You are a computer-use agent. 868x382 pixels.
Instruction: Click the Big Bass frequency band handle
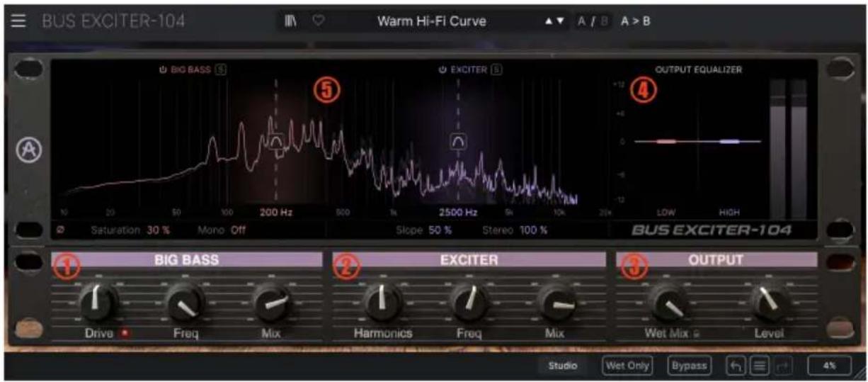(x=276, y=142)
